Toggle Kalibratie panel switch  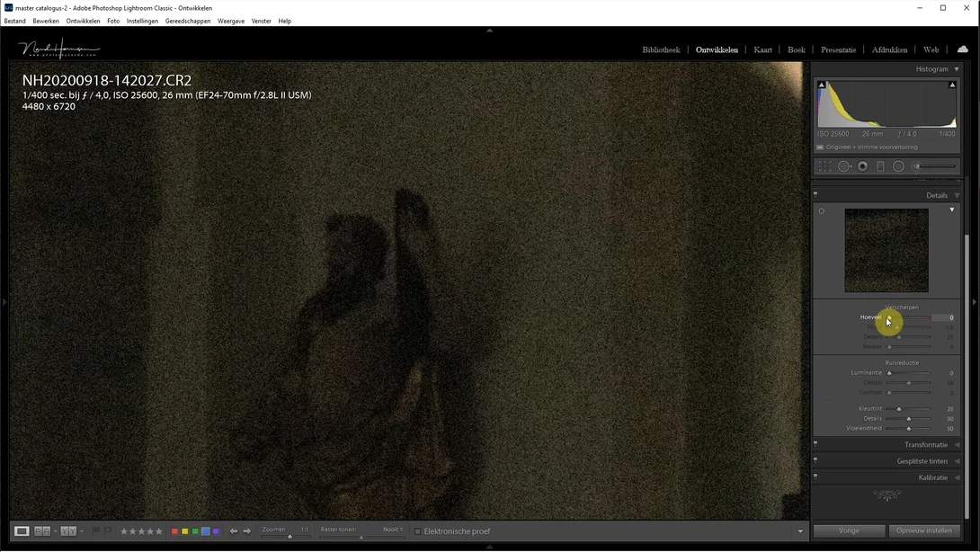[x=815, y=476]
